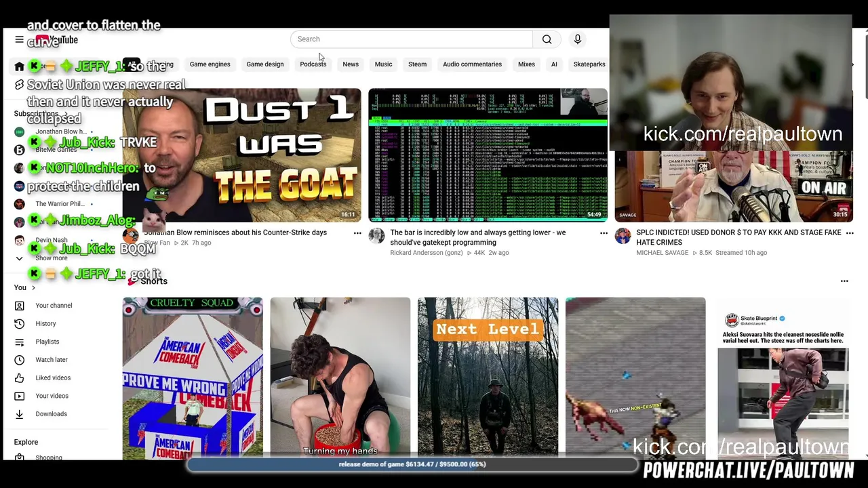Open Michael Savage channel avatar
This screenshot has height=488, width=868.
623,236
